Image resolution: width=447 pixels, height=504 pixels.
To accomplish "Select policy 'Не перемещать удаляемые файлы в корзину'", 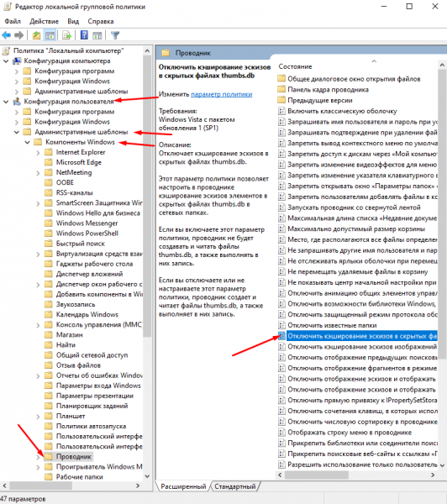I will (x=358, y=271).
